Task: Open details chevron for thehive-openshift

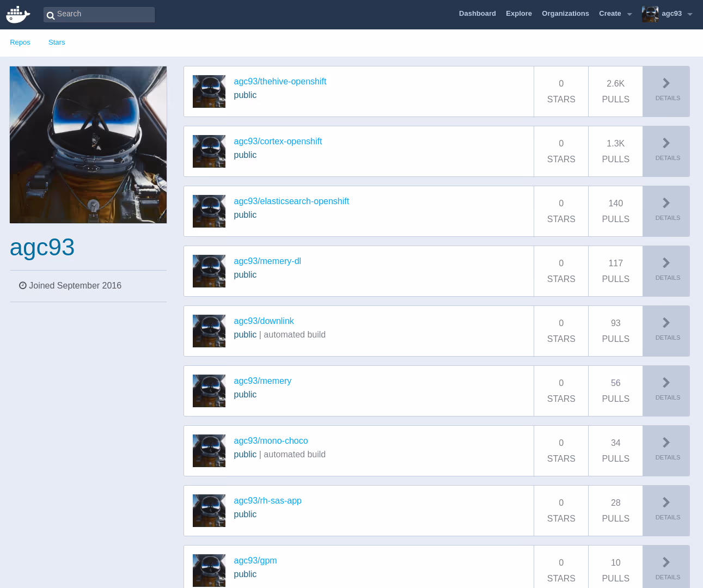Action: [x=666, y=84]
